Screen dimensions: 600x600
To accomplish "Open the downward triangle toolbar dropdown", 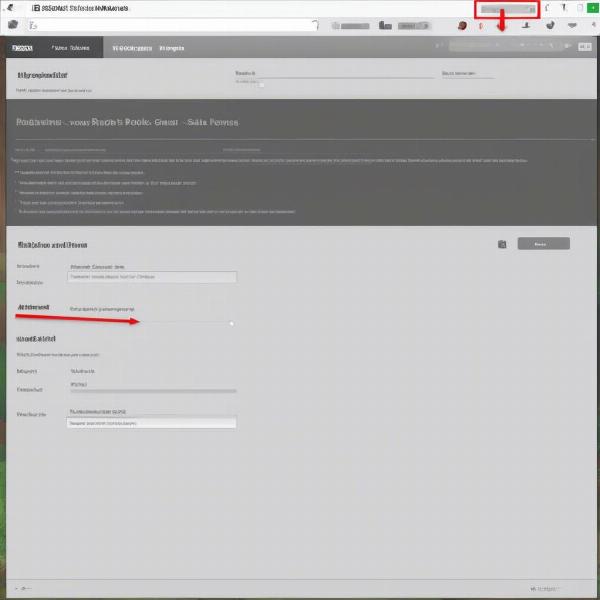I will [572, 25].
